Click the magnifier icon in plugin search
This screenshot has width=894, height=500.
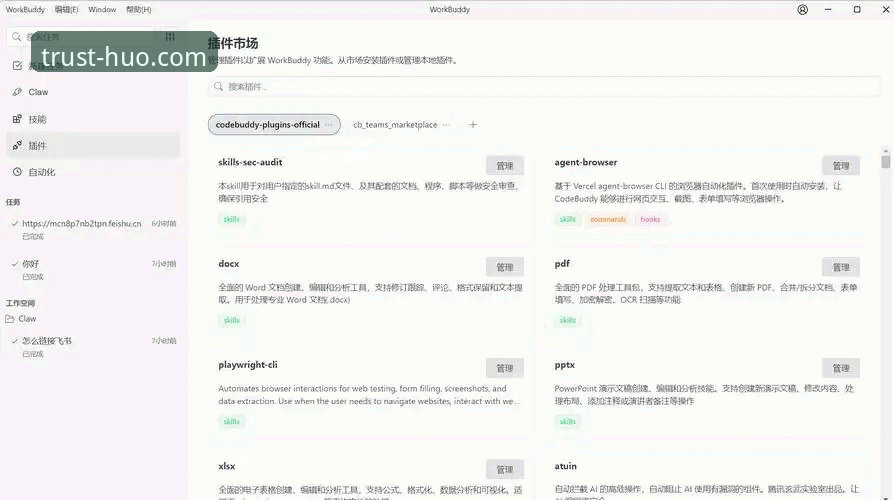[x=218, y=87]
